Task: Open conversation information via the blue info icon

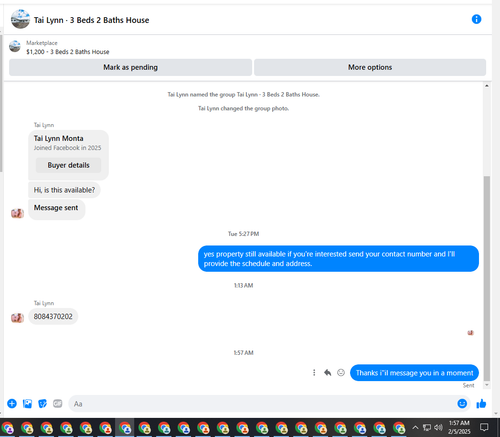Action: pos(476,19)
